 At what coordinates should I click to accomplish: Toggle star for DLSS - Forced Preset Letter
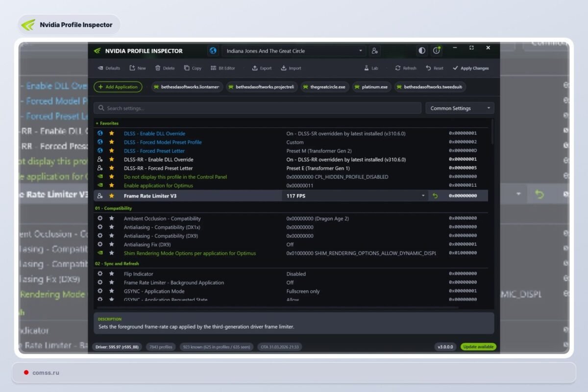pyautogui.click(x=112, y=151)
